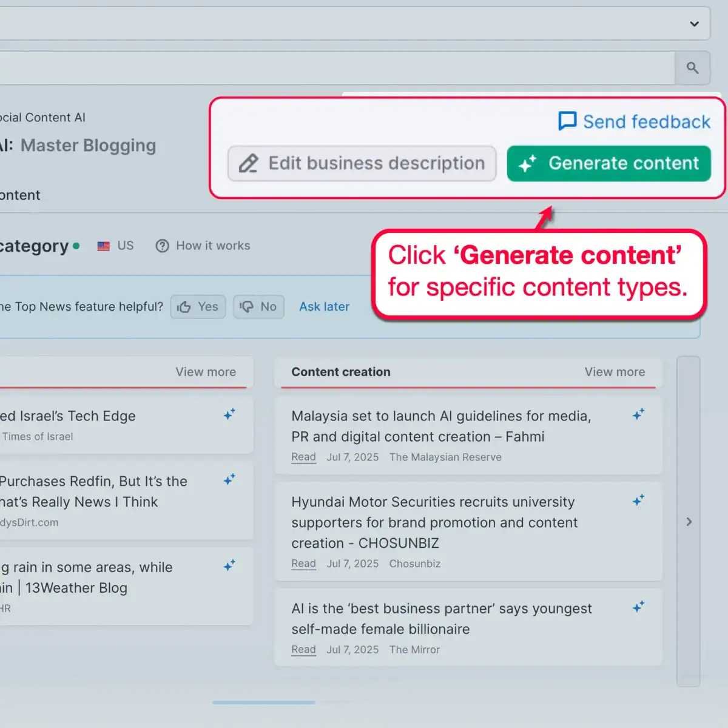Click the right chevron to show more content
This screenshot has width=728, height=728.
pos(689,522)
